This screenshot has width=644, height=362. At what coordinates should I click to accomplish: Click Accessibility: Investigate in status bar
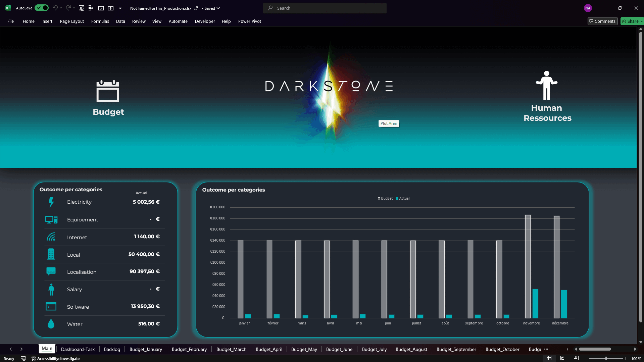56,359
